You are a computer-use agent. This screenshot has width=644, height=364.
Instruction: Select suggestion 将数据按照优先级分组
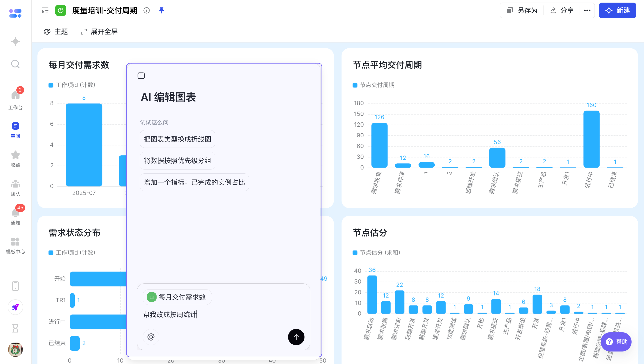click(x=177, y=161)
